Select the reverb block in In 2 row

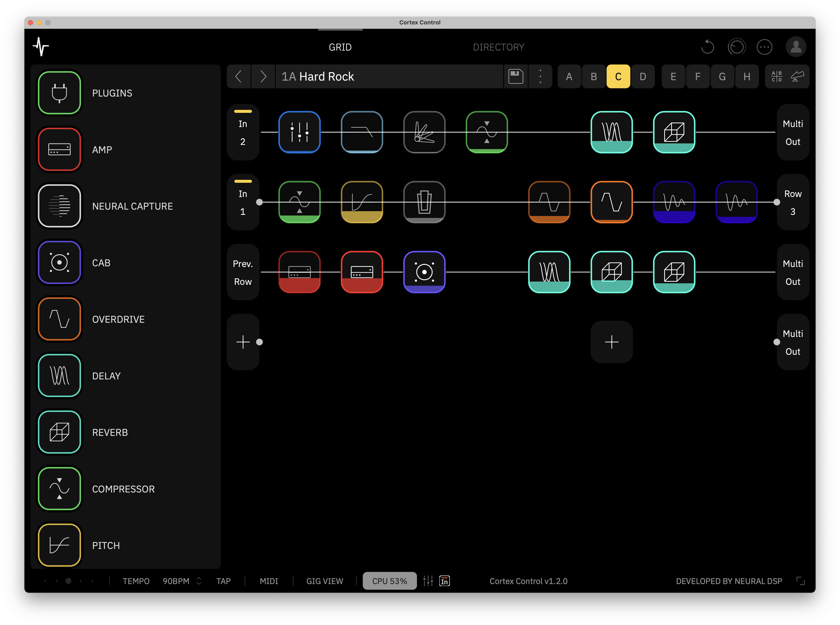tap(674, 132)
